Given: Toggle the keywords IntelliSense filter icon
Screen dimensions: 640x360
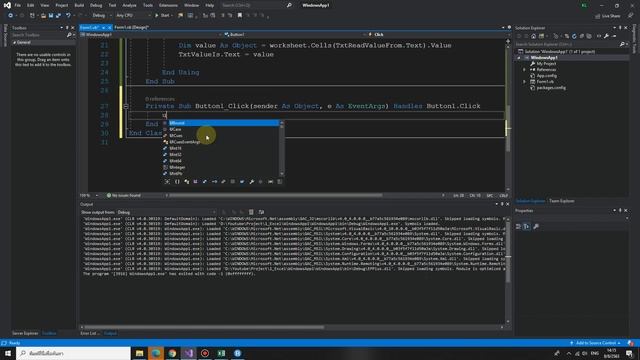Looking at the screenshot, I should [270, 182].
